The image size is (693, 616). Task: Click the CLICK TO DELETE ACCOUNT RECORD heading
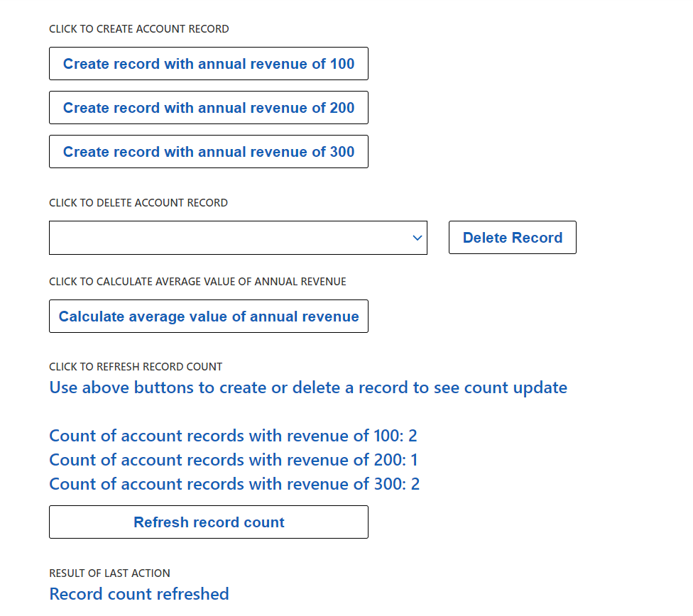138,202
